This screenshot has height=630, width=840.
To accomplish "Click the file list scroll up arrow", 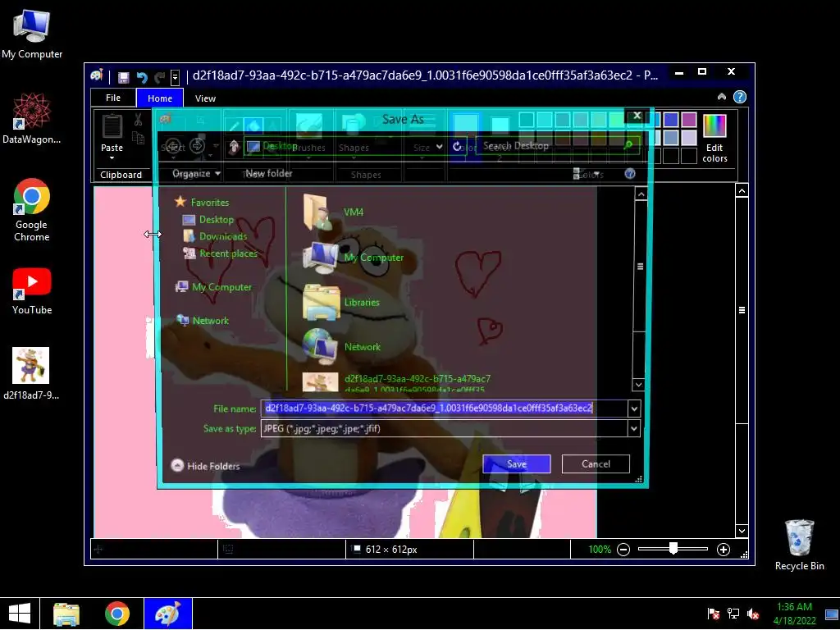I will point(641,194).
